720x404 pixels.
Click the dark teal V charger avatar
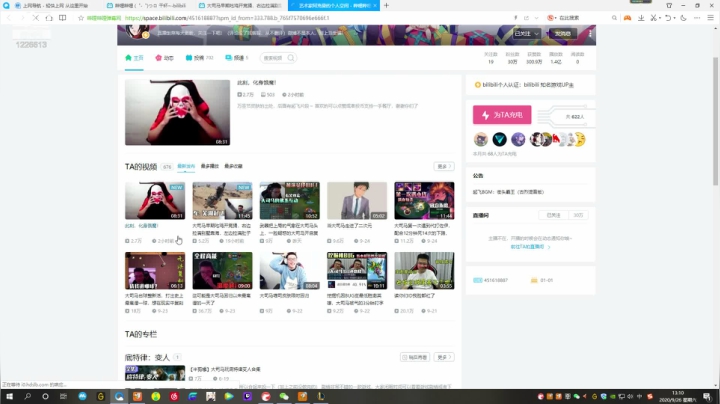point(500,139)
